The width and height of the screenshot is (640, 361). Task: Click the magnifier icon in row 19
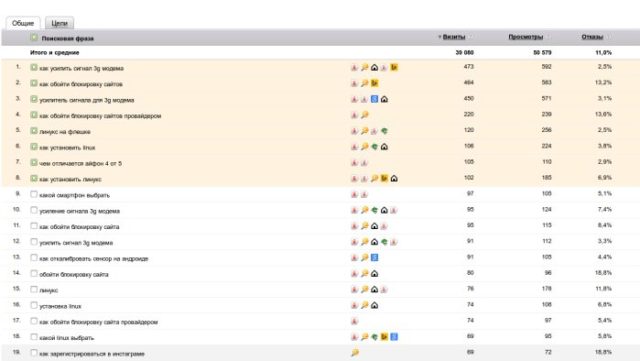[355, 352]
